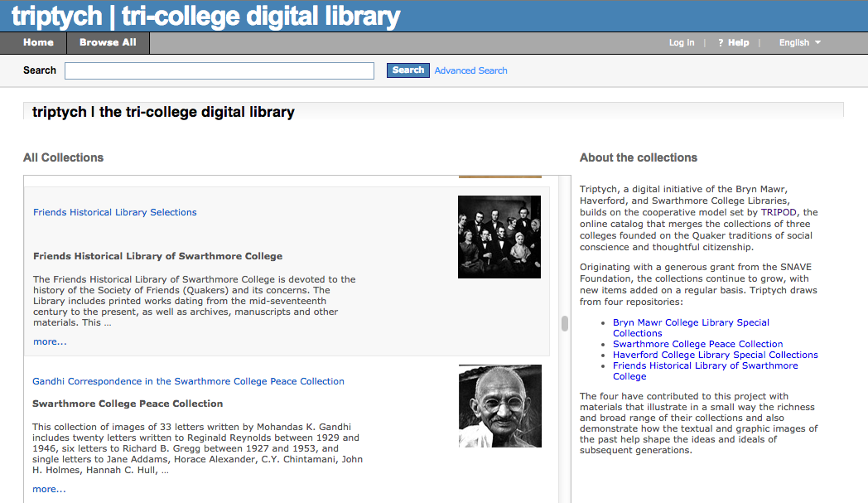Image resolution: width=868 pixels, height=503 pixels.
Task: Read more about Friends Historical Library
Action: coord(49,341)
